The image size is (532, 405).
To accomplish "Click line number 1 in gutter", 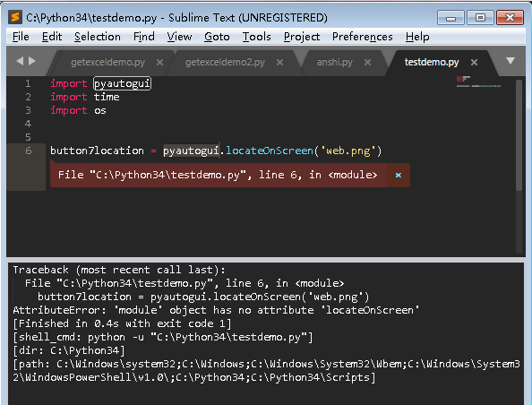I will [x=28, y=83].
